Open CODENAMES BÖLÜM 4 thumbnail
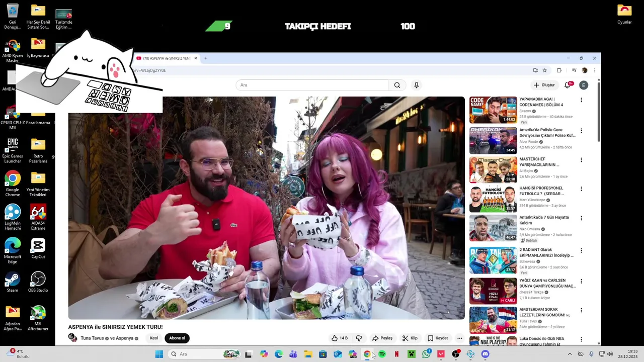Image resolution: width=644 pixels, height=362 pixels. point(493,110)
